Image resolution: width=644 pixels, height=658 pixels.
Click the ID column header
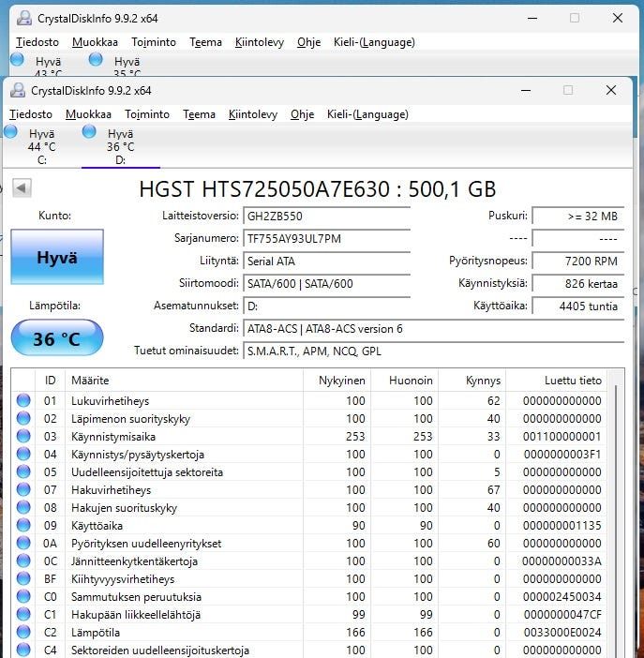50,381
